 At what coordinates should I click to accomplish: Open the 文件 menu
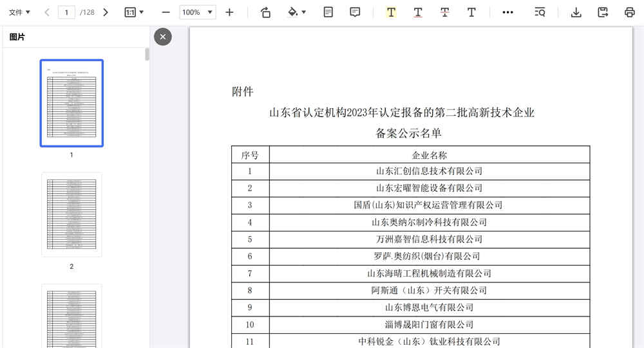point(19,12)
